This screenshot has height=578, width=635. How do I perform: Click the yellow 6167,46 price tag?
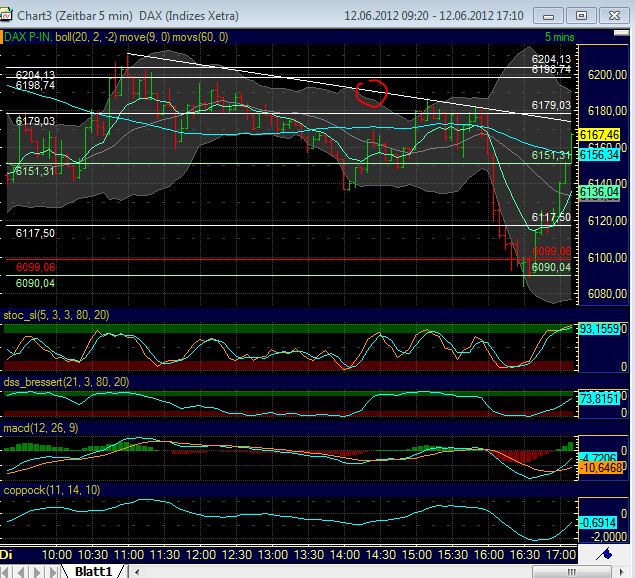pyautogui.click(x=599, y=134)
